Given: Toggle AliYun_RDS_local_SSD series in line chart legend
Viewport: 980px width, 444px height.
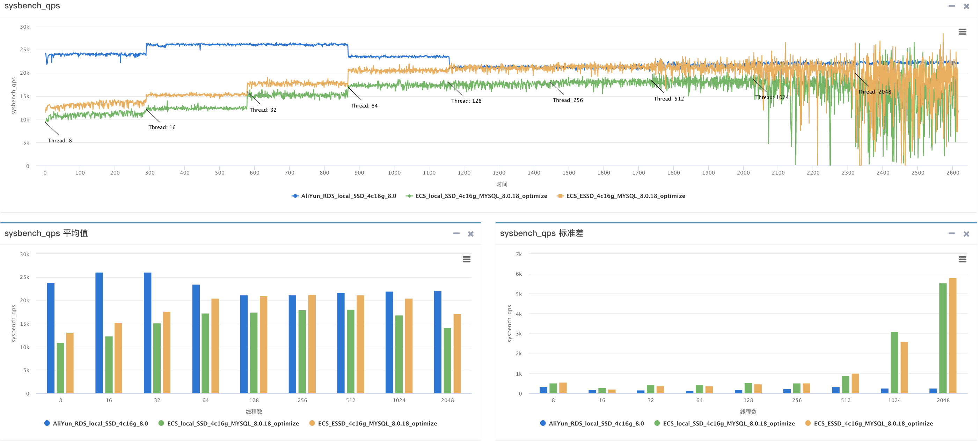Looking at the screenshot, I should [x=348, y=196].
